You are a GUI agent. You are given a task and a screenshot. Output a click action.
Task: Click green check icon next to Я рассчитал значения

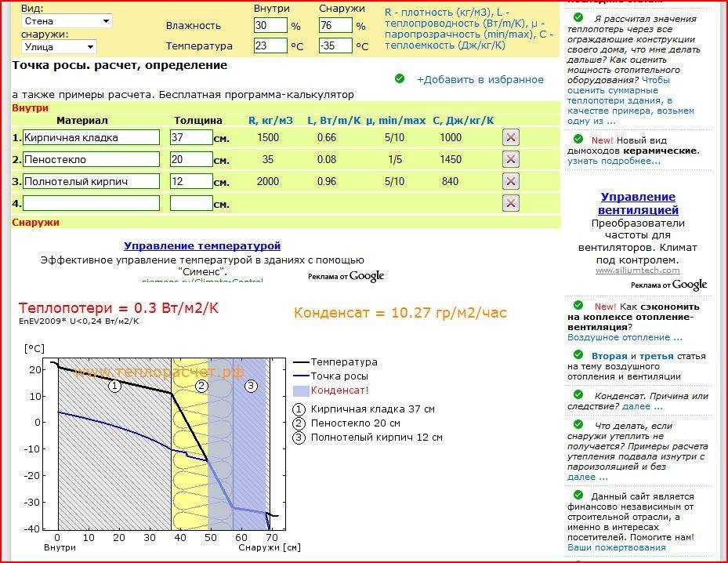click(578, 18)
